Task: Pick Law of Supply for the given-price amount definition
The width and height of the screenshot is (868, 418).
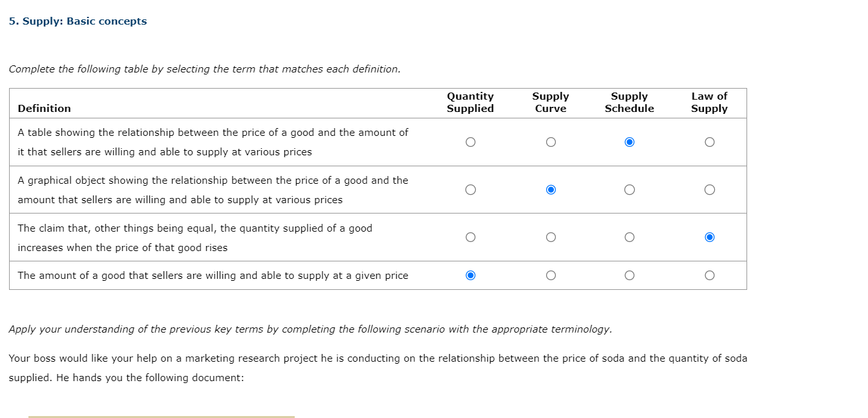Action: 709,275
